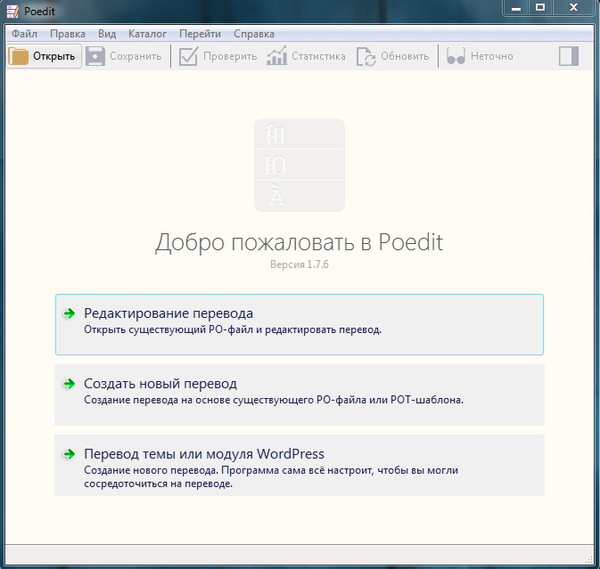Click the Poedit logo in welcome screen
Screen dimensions: 600x569
click(300, 165)
